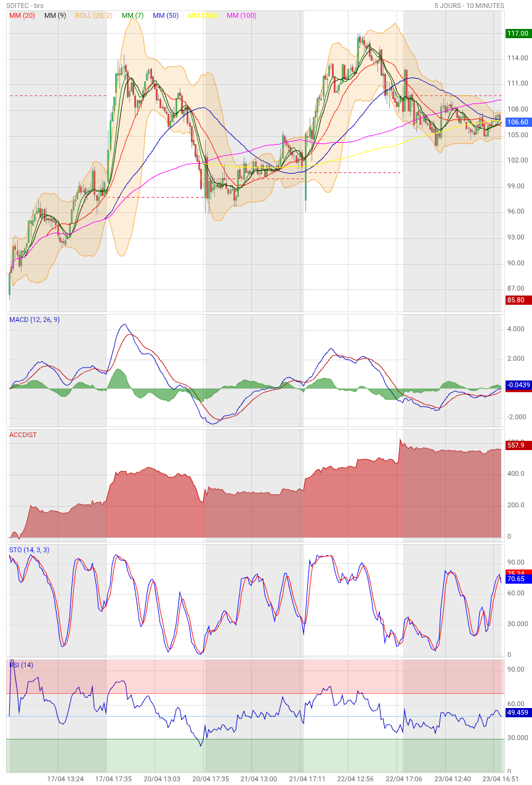532x785 pixels.
Task: Click the -0.0439 MACD value tag
Action: [x=518, y=385]
